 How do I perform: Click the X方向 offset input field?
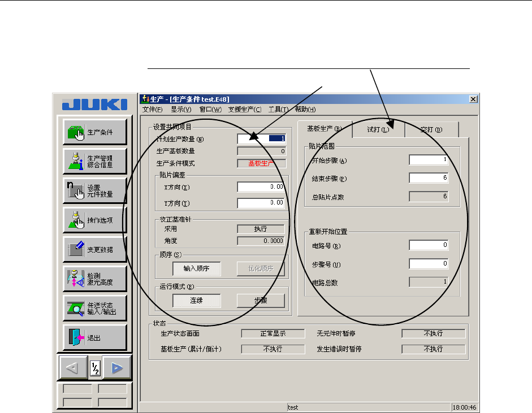(x=262, y=187)
